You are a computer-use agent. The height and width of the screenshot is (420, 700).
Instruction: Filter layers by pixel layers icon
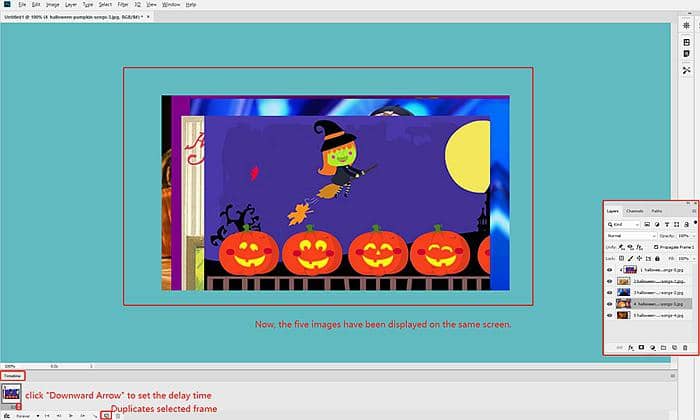click(x=647, y=225)
